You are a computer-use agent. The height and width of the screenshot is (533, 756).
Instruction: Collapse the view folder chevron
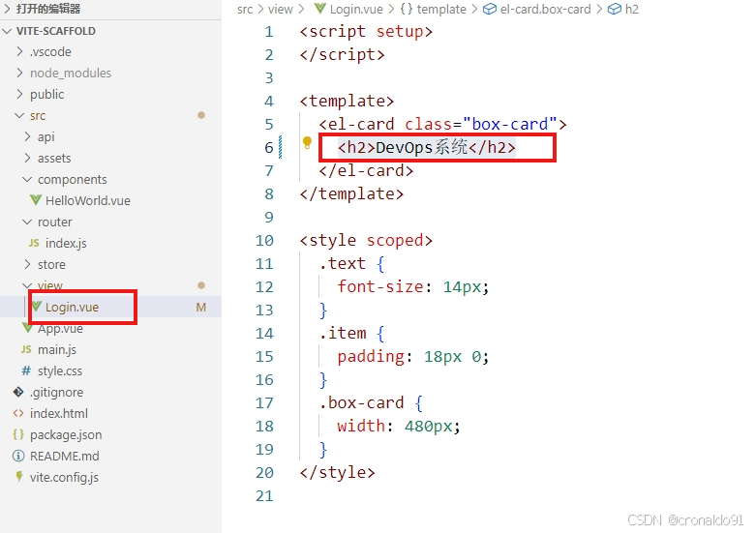(27, 285)
